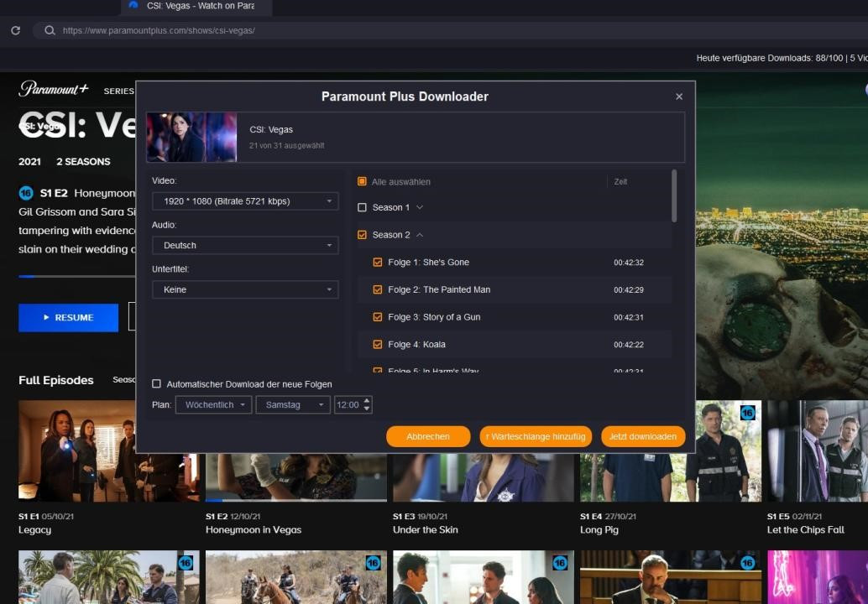Open the SERIES menu on Paramount+
This screenshot has height=604, width=868.
pyautogui.click(x=118, y=91)
